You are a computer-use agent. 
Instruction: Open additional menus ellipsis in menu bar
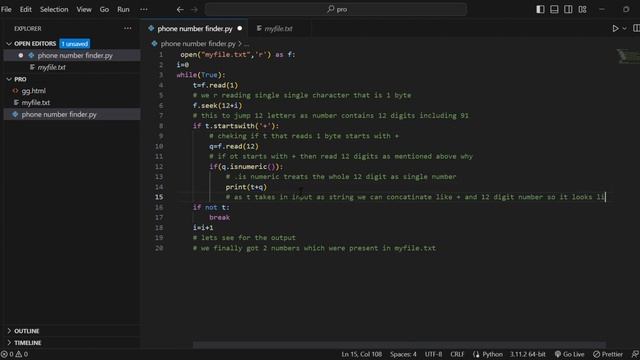point(144,9)
